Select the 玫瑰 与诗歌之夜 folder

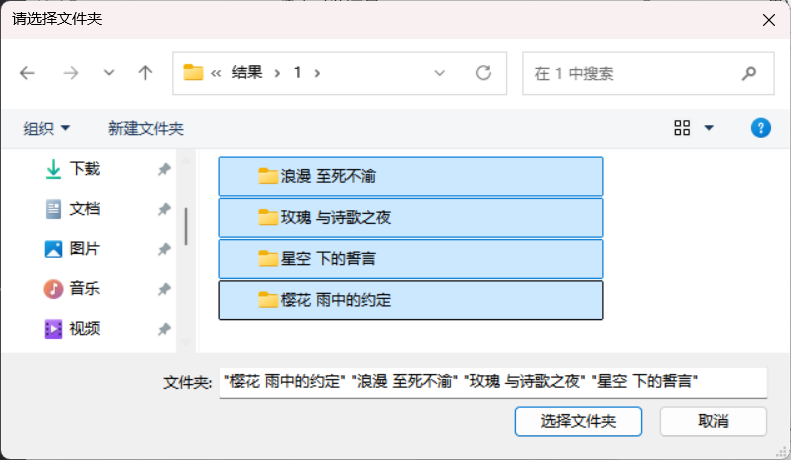[x=411, y=218]
